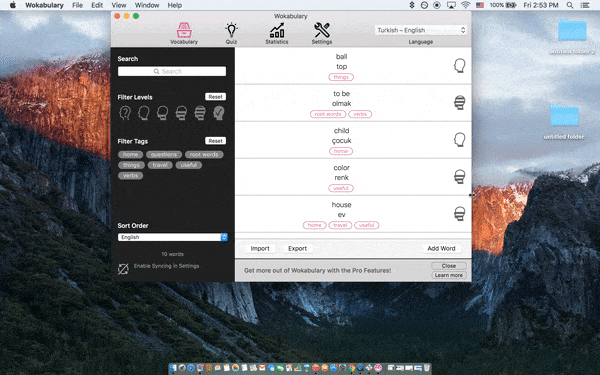Viewport: 600px width, 375px height.
Task: Open Notification Center icon
Action: click(x=585, y=5)
